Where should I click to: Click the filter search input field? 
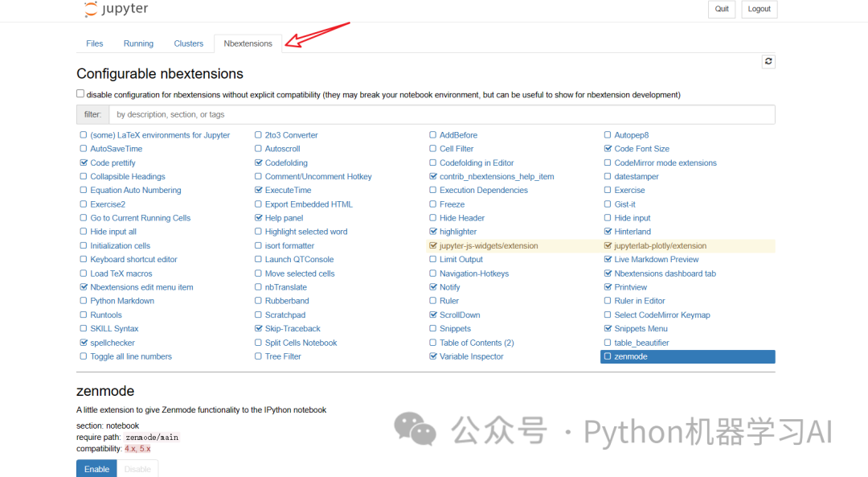click(442, 114)
